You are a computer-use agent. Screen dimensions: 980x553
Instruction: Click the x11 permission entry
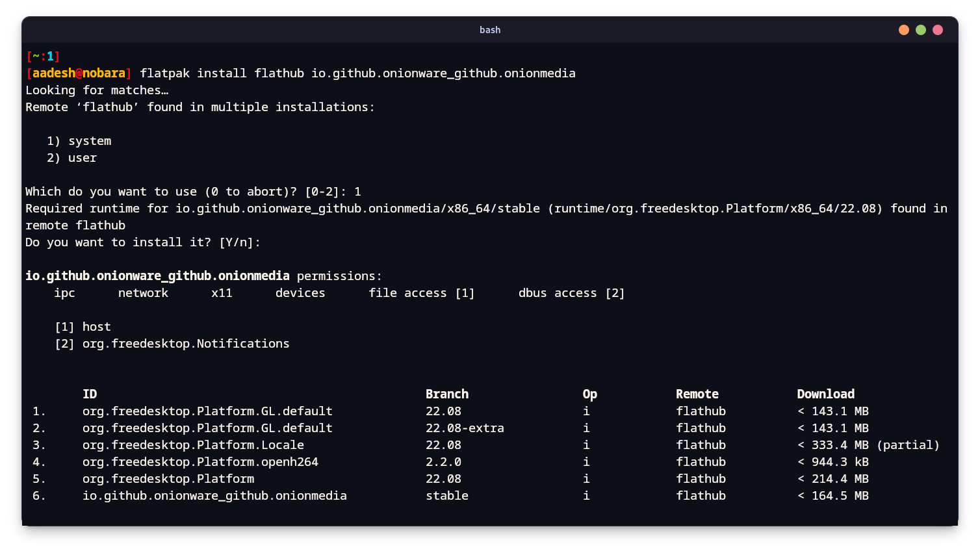(x=222, y=292)
